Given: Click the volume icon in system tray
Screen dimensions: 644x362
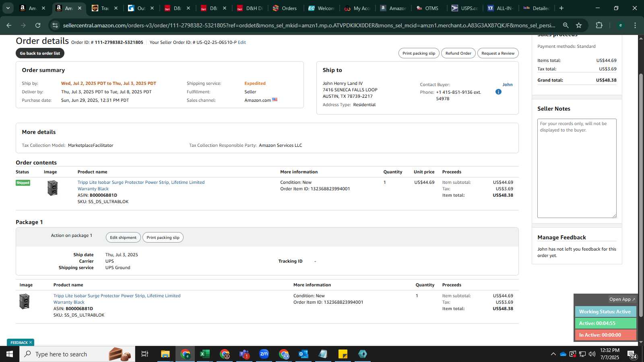Looking at the screenshot, I should pos(592,354).
